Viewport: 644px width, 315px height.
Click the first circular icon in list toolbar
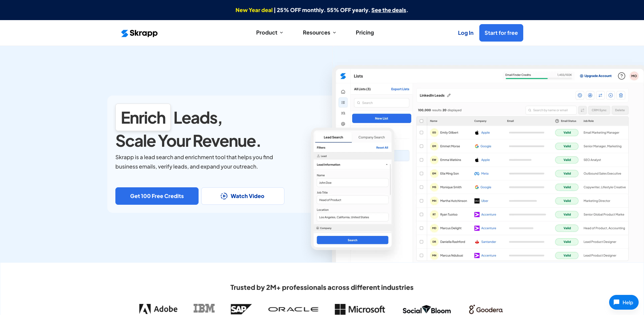pos(580,96)
